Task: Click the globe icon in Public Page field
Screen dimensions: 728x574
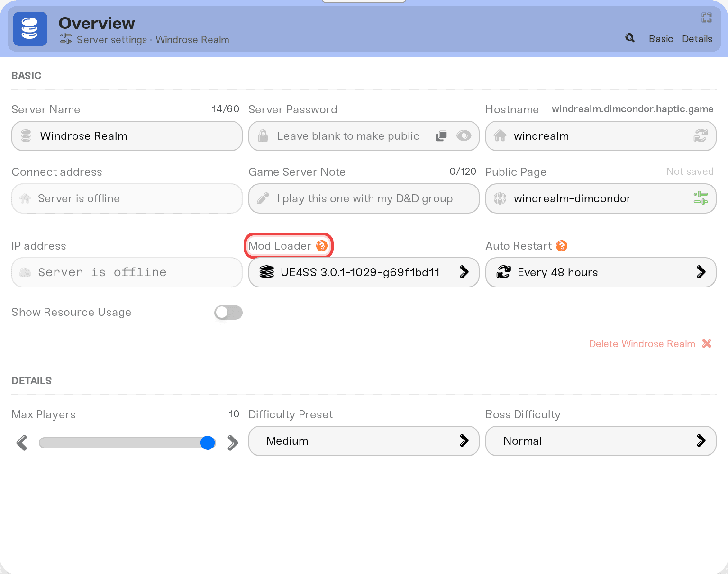Action: tap(500, 198)
